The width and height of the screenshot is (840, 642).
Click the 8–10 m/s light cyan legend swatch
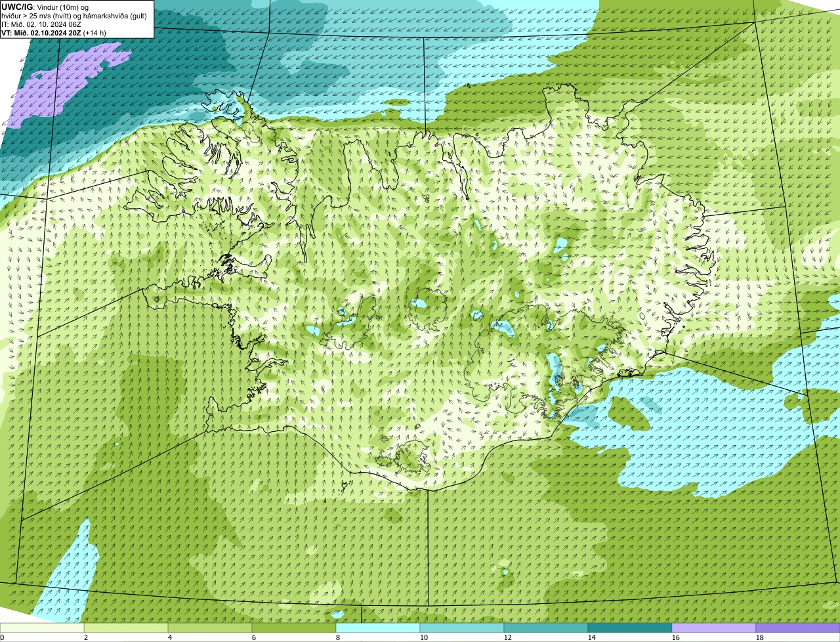pyautogui.click(x=378, y=628)
